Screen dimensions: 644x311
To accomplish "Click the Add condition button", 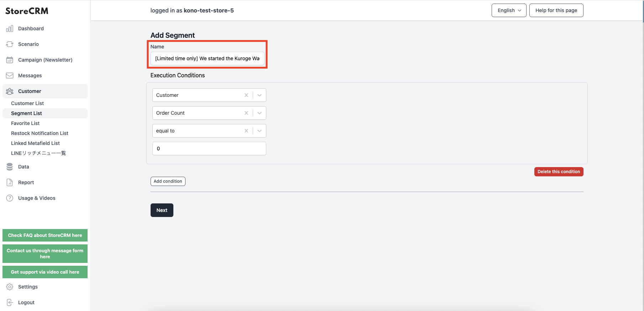I will click(x=168, y=181).
